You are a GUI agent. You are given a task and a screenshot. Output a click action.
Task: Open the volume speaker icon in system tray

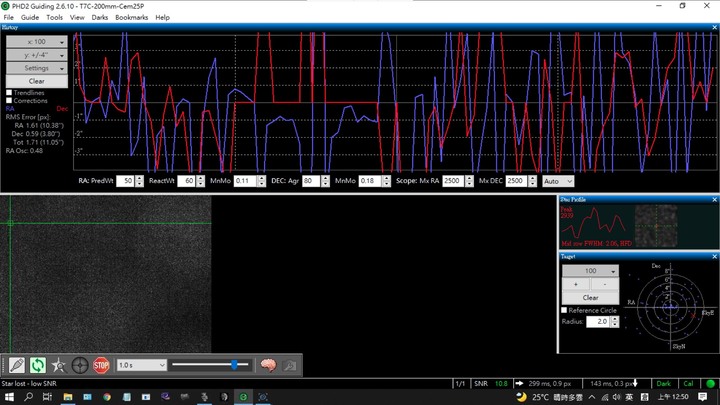(x=617, y=397)
